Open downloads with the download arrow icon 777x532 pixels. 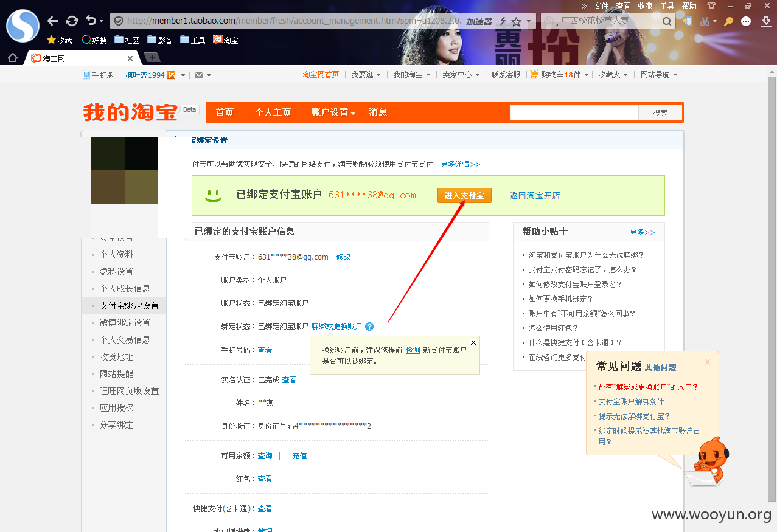pyautogui.click(x=765, y=21)
